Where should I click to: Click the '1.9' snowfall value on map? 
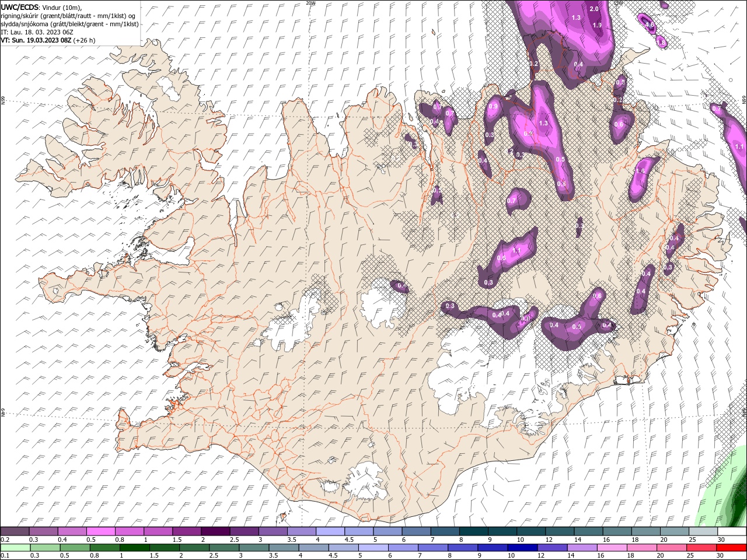point(597,26)
